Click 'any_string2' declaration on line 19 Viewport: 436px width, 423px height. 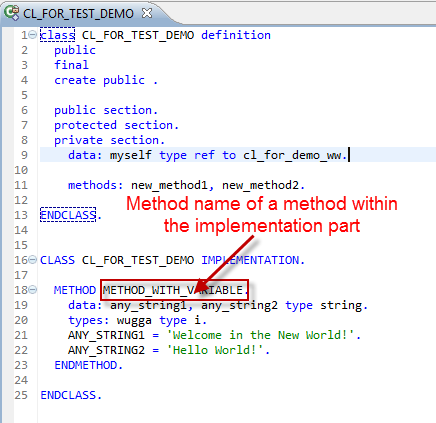pos(239,305)
